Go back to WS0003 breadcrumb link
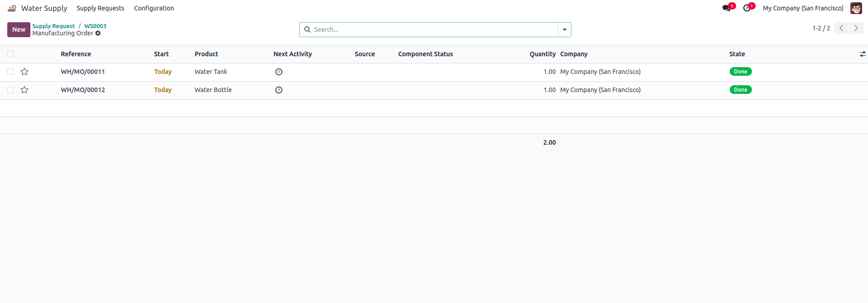 tap(95, 26)
